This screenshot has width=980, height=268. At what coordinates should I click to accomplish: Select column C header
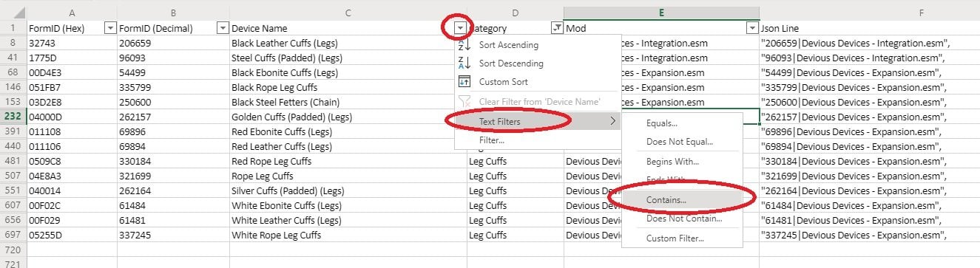click(x=348, y=13)
